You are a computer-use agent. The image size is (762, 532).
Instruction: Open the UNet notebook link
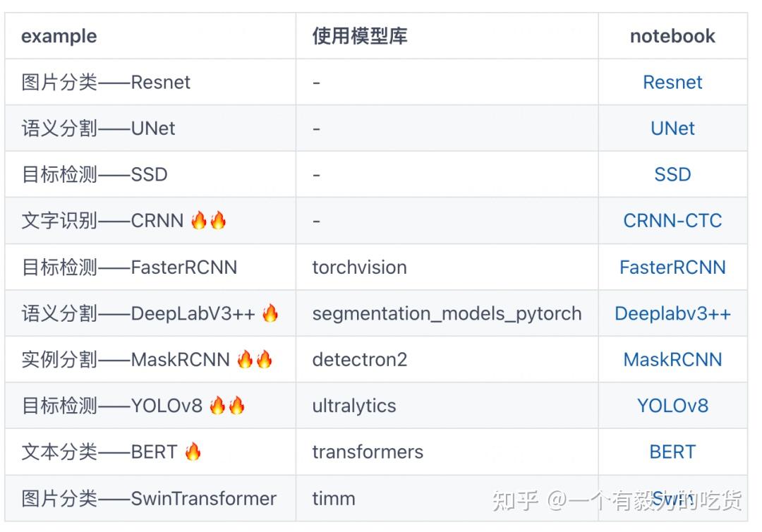pyautogui.click(x=672, y=128)
